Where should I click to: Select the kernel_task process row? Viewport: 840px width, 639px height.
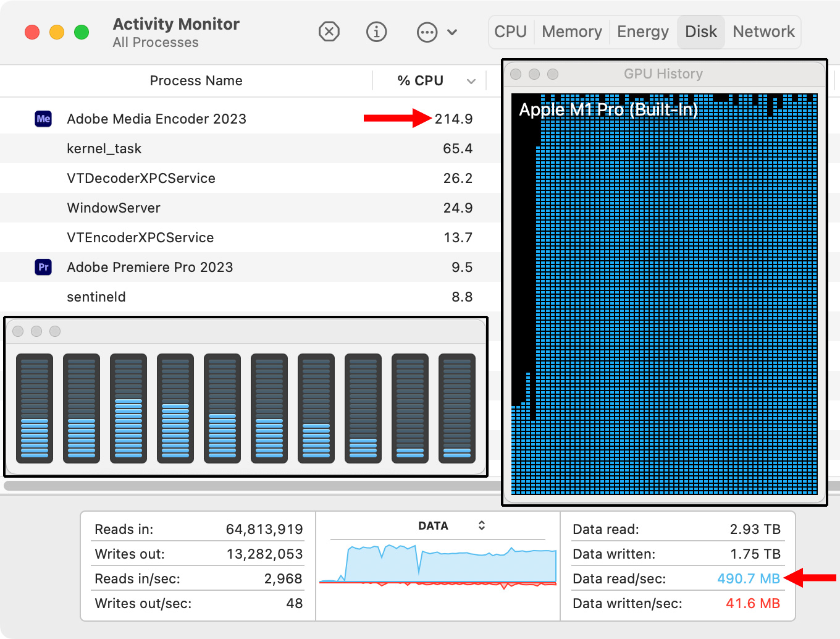(250, 148)
